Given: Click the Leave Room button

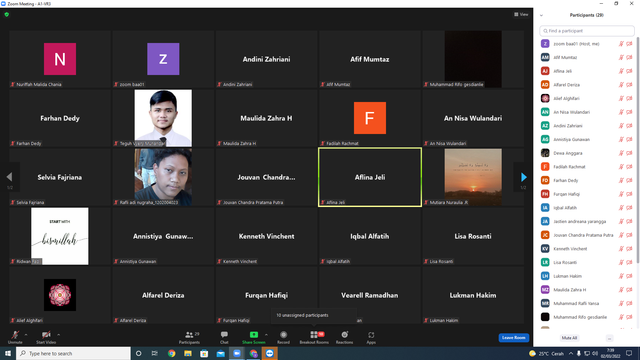Looking at the screenshot, I should pyautogui.click(x=513, y=338).
